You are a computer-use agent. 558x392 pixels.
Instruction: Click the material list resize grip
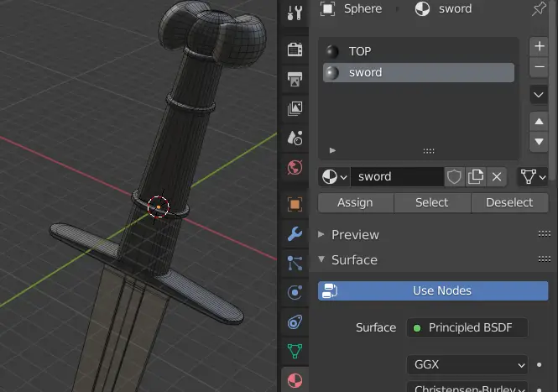429,151
